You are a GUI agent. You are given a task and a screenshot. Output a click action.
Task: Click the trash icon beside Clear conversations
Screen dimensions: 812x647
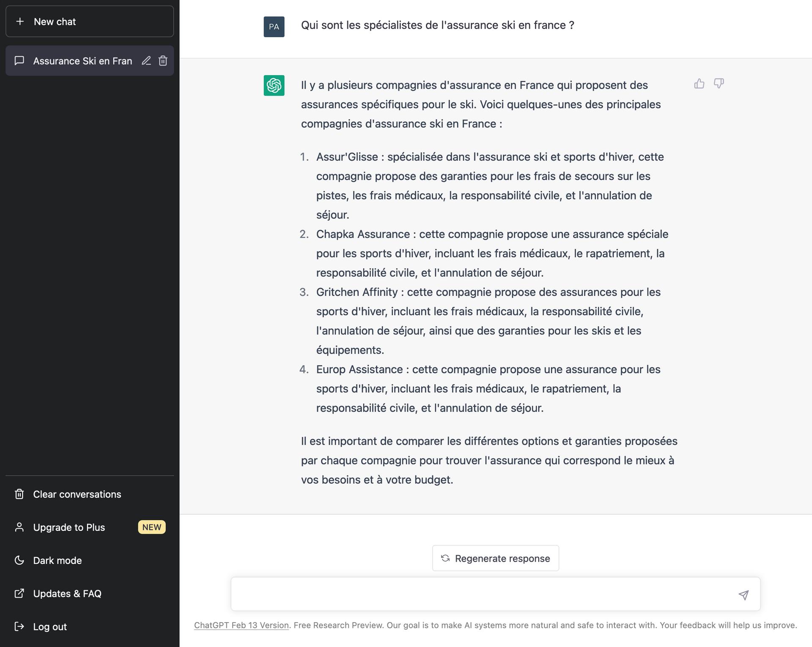click(x=19, y=494)
